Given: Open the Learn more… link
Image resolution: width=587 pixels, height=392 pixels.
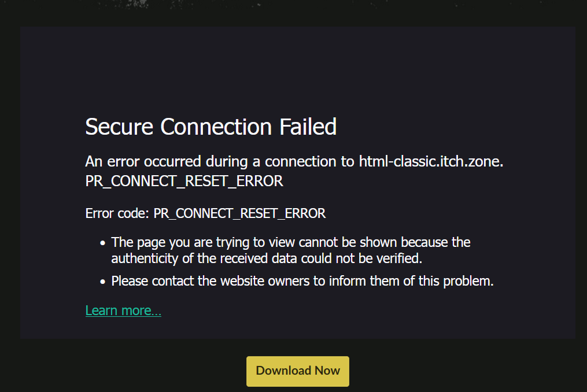Looking at the screenshot, I should click(123, 310).
